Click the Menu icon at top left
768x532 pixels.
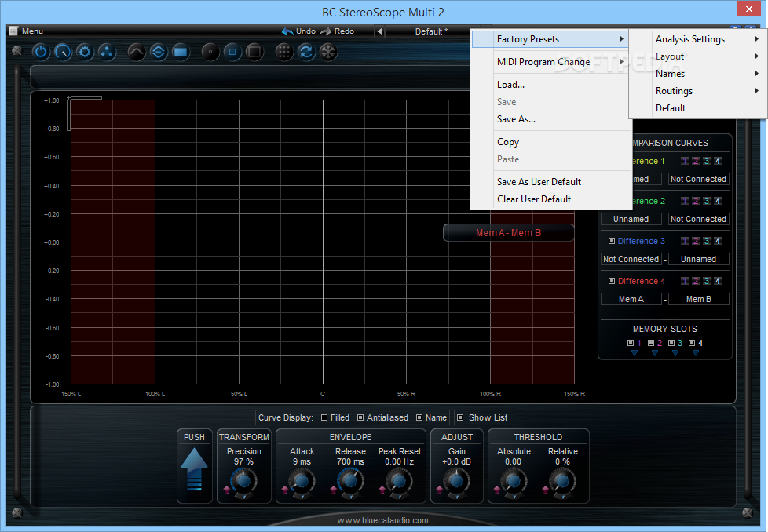click(13, 31)
